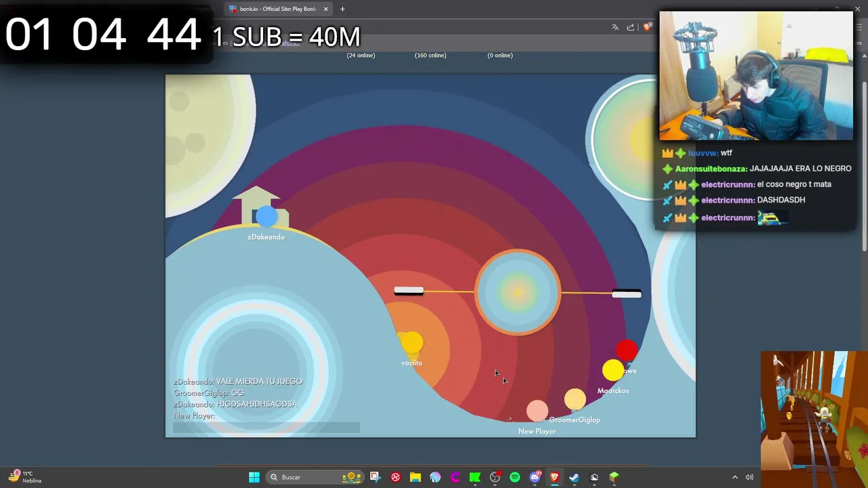Click the yellow Maarckos player ball
The width and height of the screenshot is (868, 488).
point(613,370)
